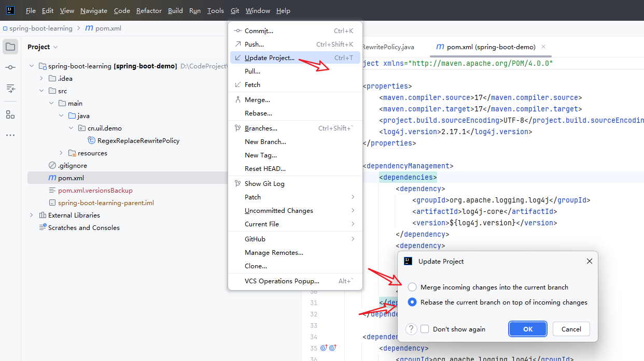Collapse the cn.uil.demo package
This screenshot has height=361, width=644.
71,128
